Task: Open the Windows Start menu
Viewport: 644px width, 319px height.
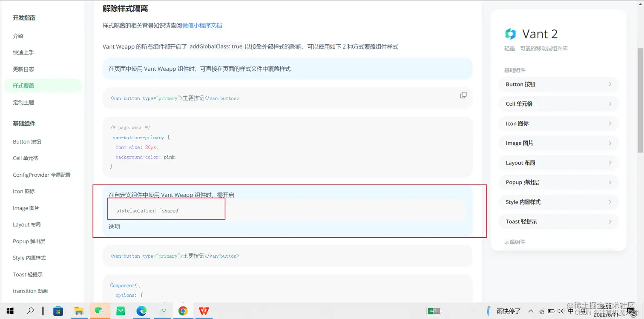Action: pos(10,311)
